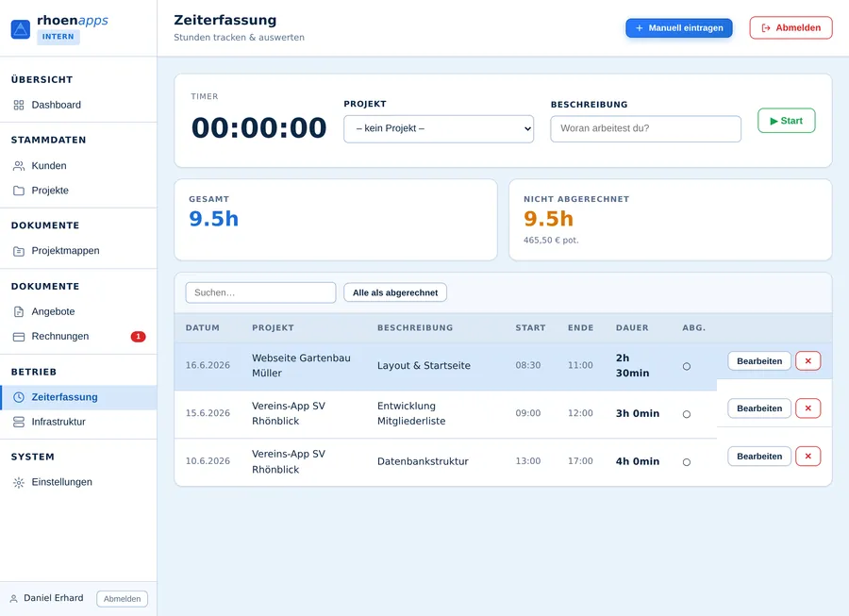The width and height of the screenshot is (849, 616).
Task: Focus the Beschreibung input field
Action: (645, 129)
